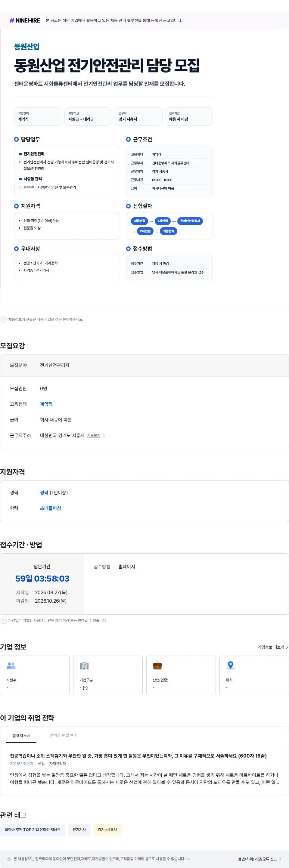The image size is (289, 868).
Task: Open the 지도보기 map link
Action: 96,435
